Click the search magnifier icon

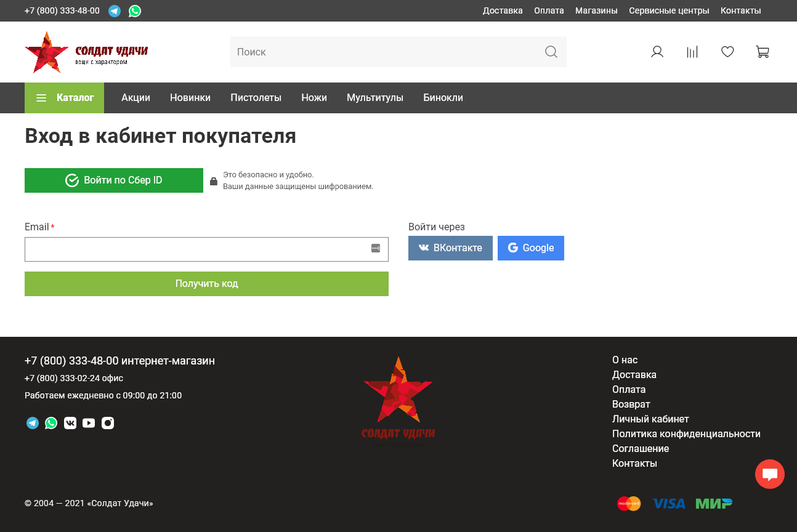pyautogui.click(x=551, y=52)
